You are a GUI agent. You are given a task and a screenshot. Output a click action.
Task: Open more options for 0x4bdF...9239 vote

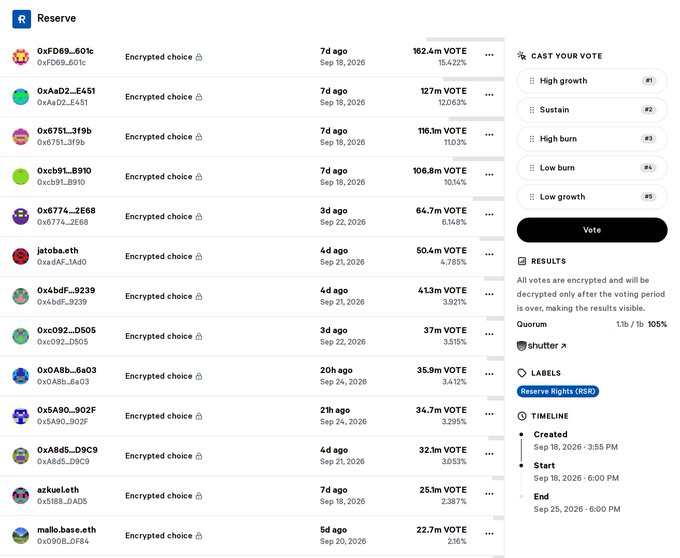click(x=489, y=294)
